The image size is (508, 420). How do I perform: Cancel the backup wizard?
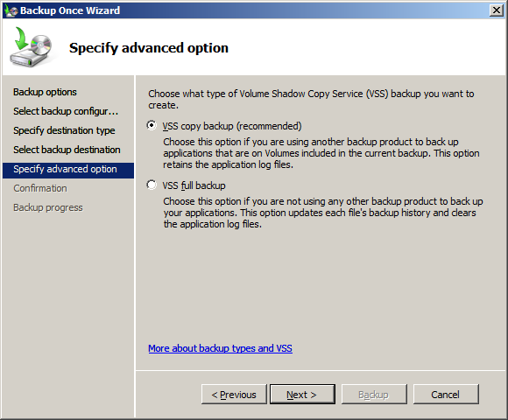pos(446,394)
